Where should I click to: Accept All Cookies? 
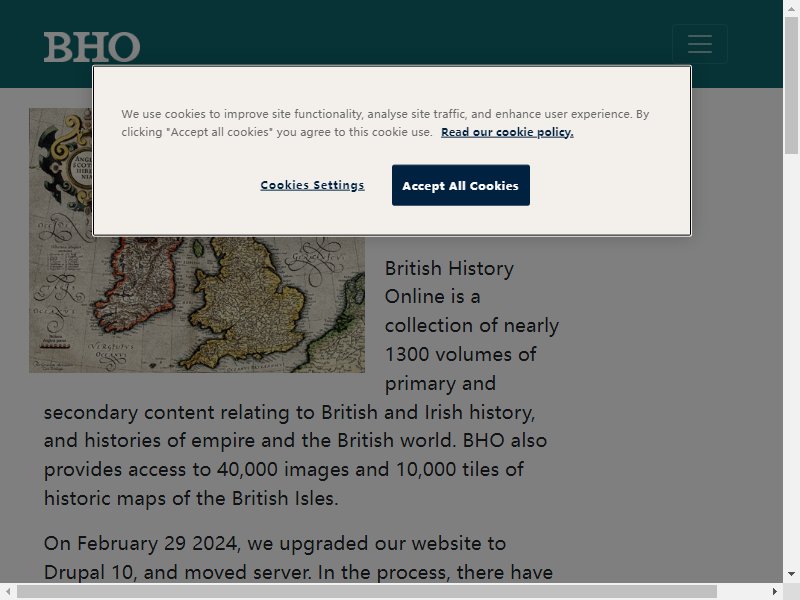[x=461, y=185]
